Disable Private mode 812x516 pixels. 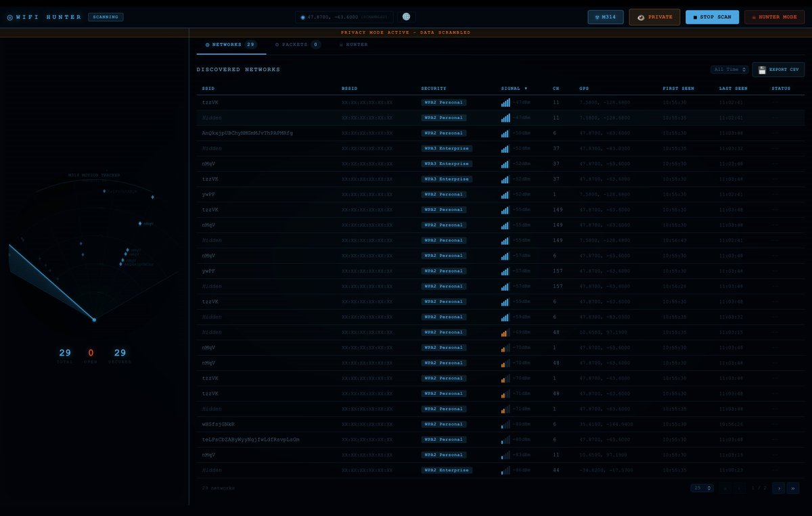tap(654, 17)
